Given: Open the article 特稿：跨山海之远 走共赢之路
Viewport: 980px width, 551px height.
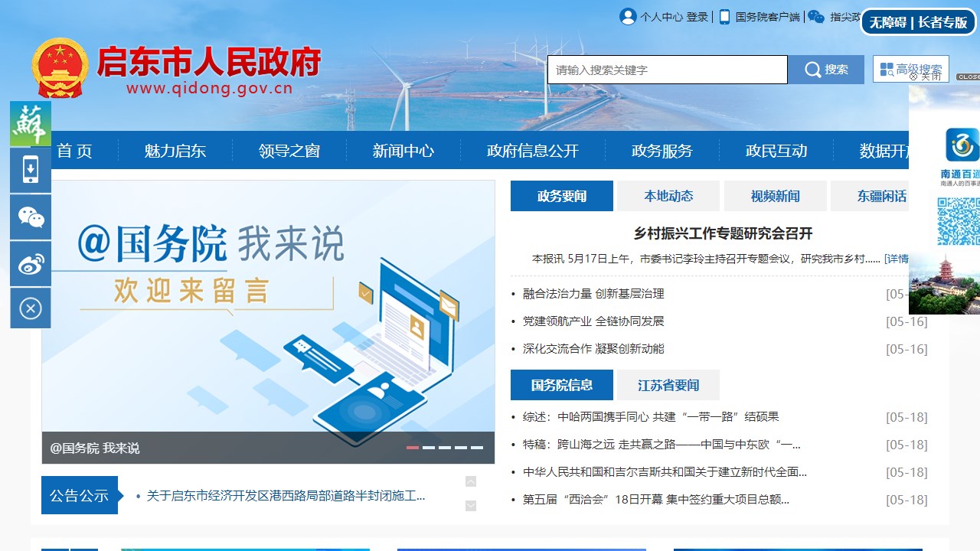Looking at the screenshot, I should [x=661, y=445].
